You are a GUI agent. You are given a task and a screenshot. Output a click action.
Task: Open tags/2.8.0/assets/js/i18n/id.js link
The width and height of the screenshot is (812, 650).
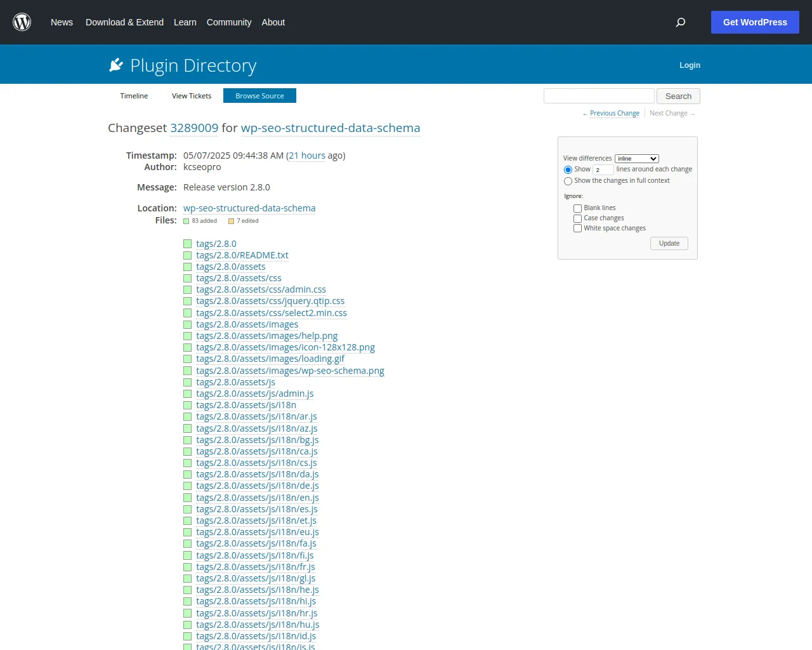256,636
